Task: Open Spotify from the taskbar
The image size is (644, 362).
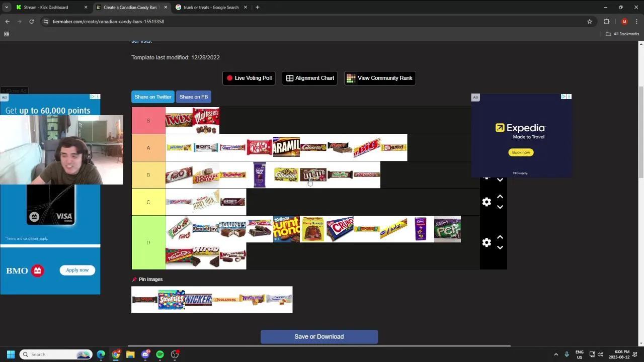Action: click(x=160, y=354)
